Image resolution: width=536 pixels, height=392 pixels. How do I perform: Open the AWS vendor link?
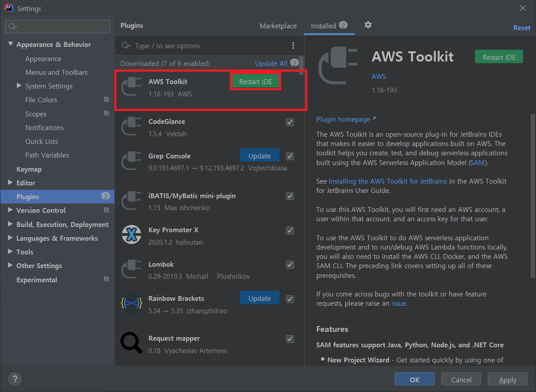coord(379,76)
